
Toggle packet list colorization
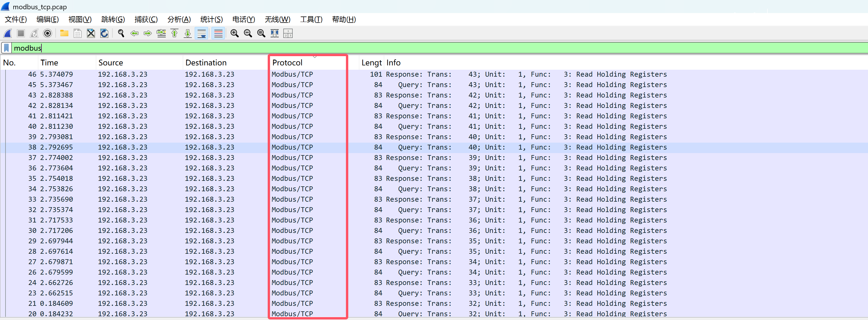pos(218,33)
